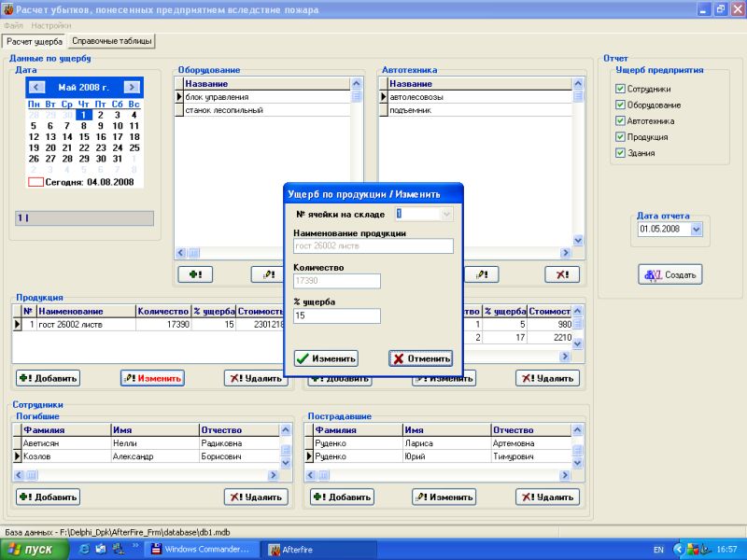
Task: Go to previous month in calendar
Action: pyautogui.click(x=35, y=87)
